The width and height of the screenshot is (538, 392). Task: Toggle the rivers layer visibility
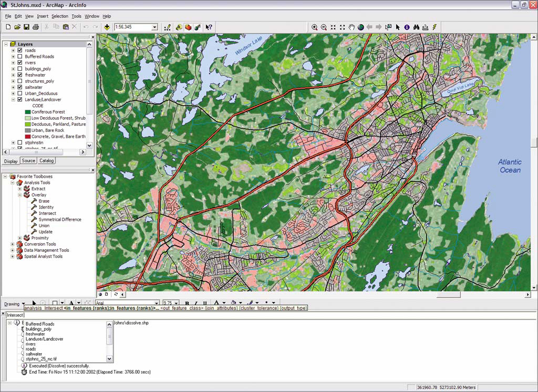[20, 63]
